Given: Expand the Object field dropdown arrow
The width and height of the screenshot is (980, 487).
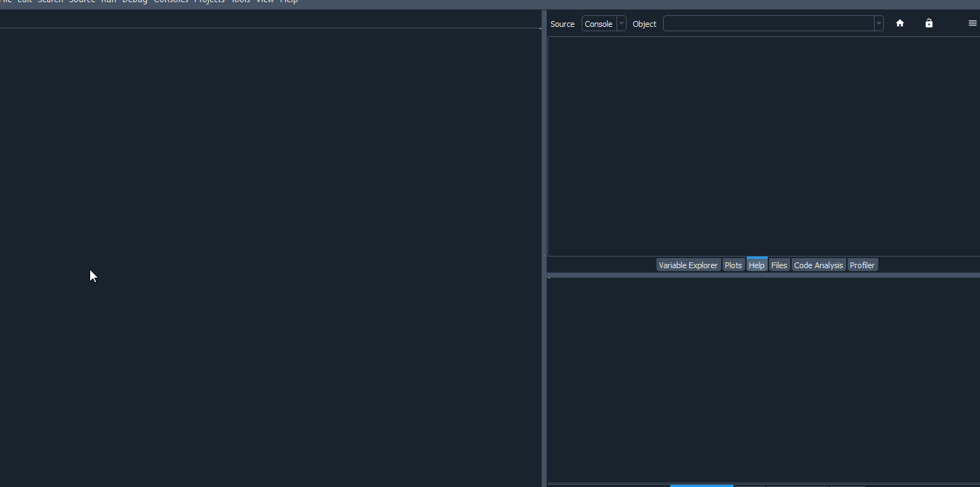Looking at the screenshot, I should click(879, 24).
